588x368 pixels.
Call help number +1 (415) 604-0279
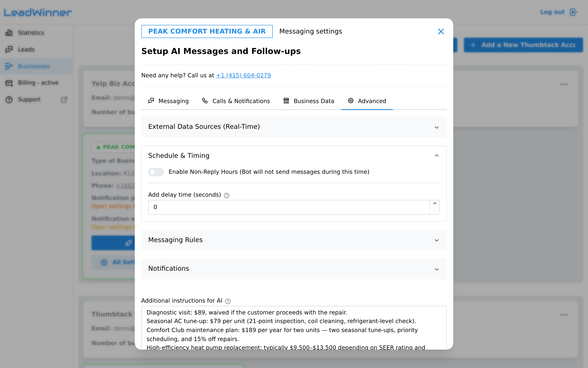[243, 75]
